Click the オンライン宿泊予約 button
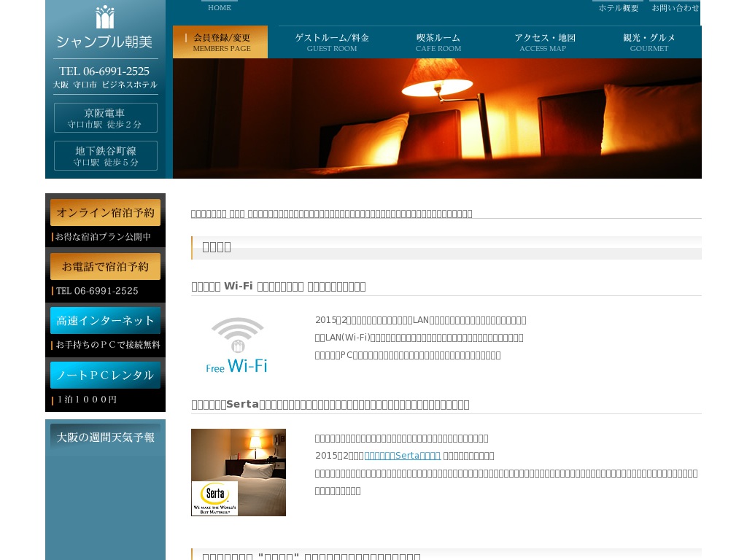 pyautogui.click(x=105, y=212)
